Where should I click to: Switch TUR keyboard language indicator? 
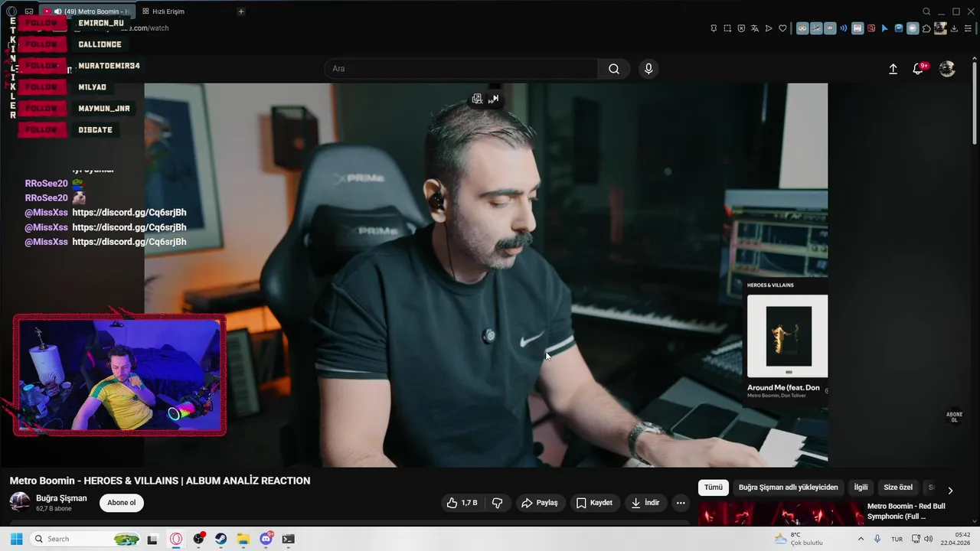(897, 539)
